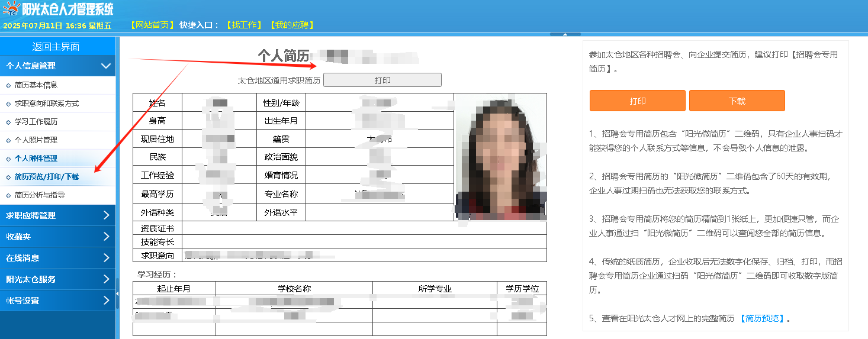Click the diamond icon beside 个人照片管理
Image resolution: width=868 pixels, height=339 pixels.
(x=8, y=140)
